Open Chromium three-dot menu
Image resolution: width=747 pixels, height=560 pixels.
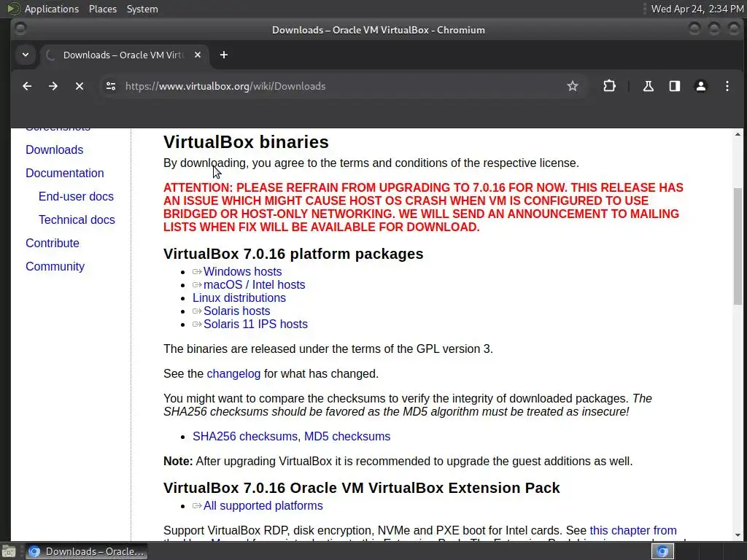click(x=727, y=86)
